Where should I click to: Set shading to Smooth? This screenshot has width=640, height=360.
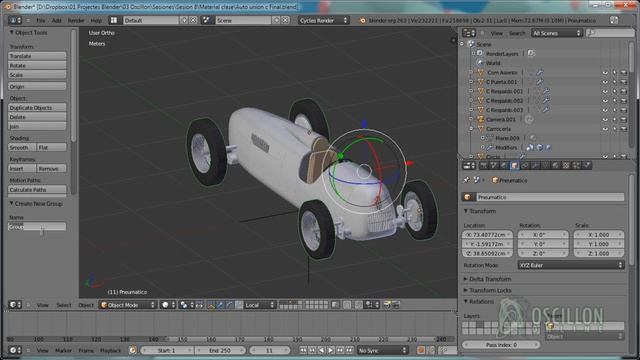click(x=22, y=147)
